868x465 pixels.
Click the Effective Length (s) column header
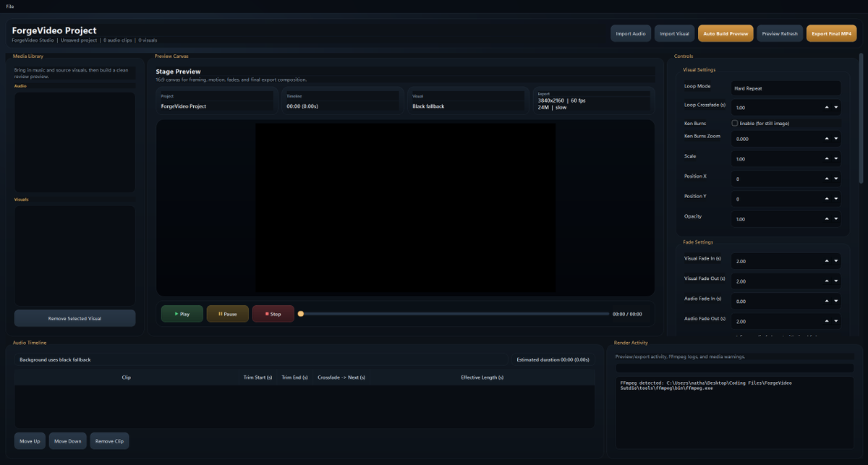click(x=482, y=377)
